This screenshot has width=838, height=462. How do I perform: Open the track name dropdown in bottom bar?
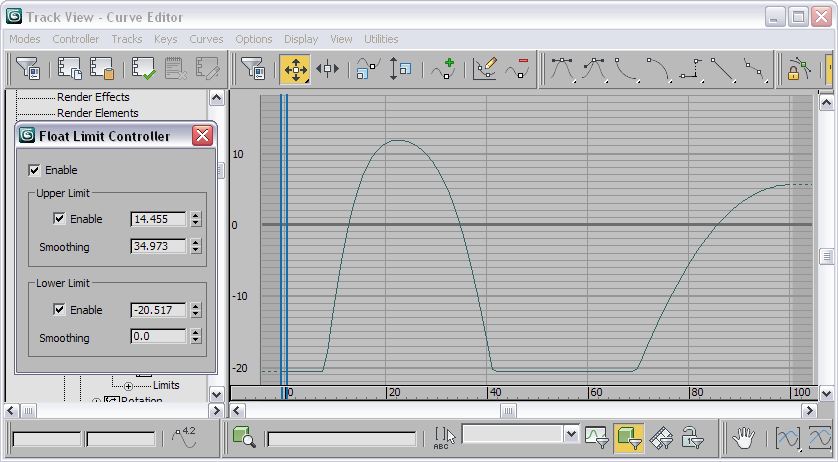click(x=571, y=434)
